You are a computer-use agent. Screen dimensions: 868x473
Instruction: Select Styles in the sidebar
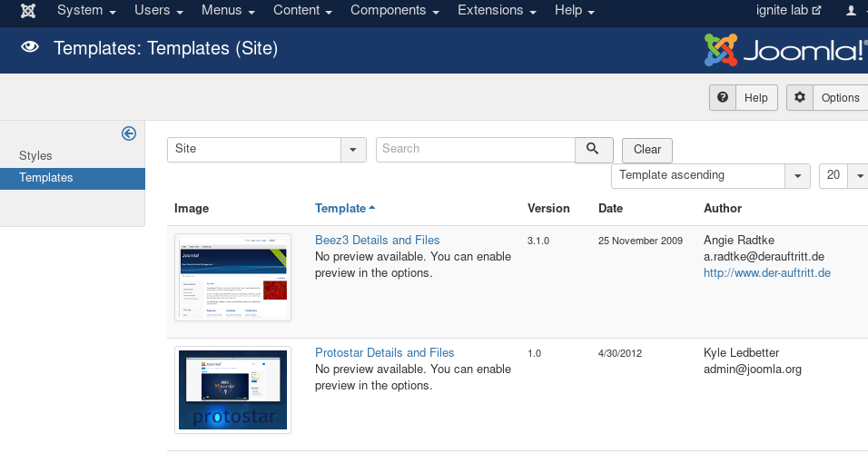tap(35, 156)
